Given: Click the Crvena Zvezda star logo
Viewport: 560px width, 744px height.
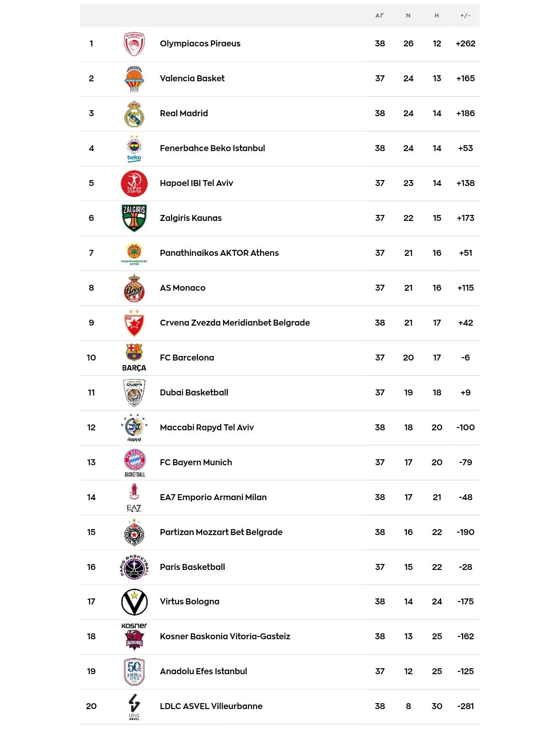Looking at the screenshot, I should tap(134, 323).
